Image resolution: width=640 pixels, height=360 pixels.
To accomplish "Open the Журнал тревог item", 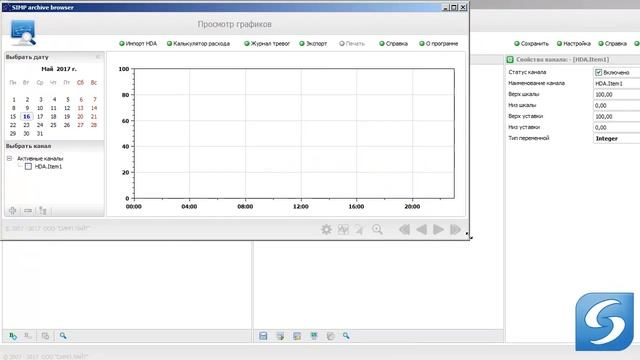I will (x=267, y=44).
